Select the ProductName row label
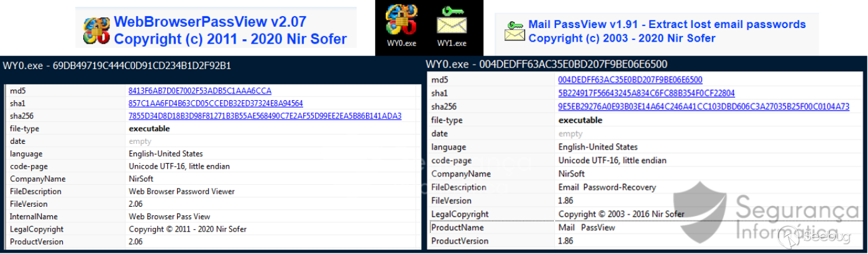Image resolution: width=868 pixels, height=254 pixels. click(x=457, y=227)
